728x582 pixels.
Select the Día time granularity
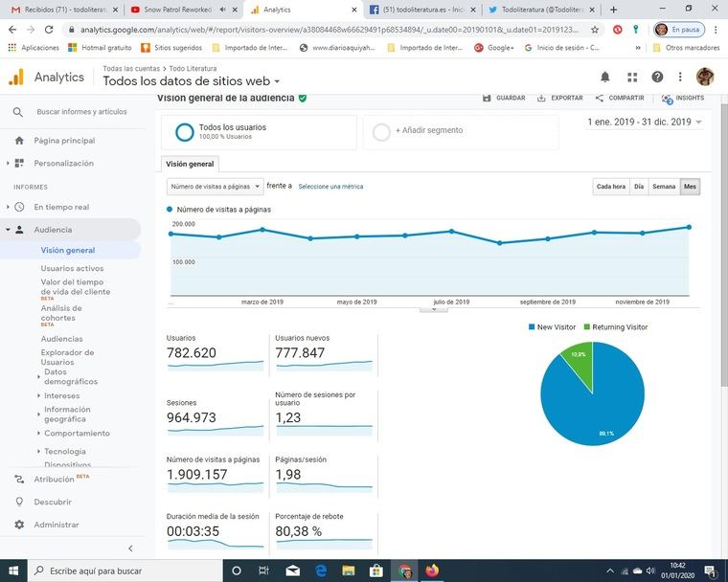(639, 187)
